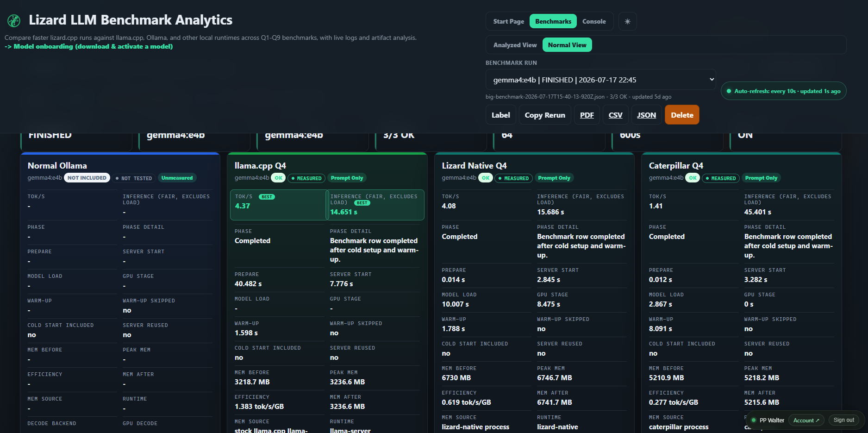Click the Account link

pyautogui.click(x=806, y=420)
